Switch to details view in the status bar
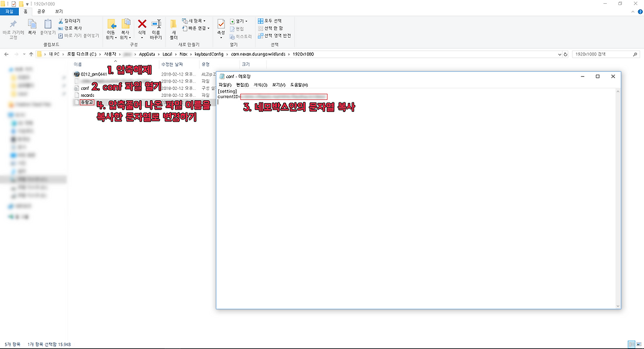This screenshot has width=644, height=349. tap(631, 344)
